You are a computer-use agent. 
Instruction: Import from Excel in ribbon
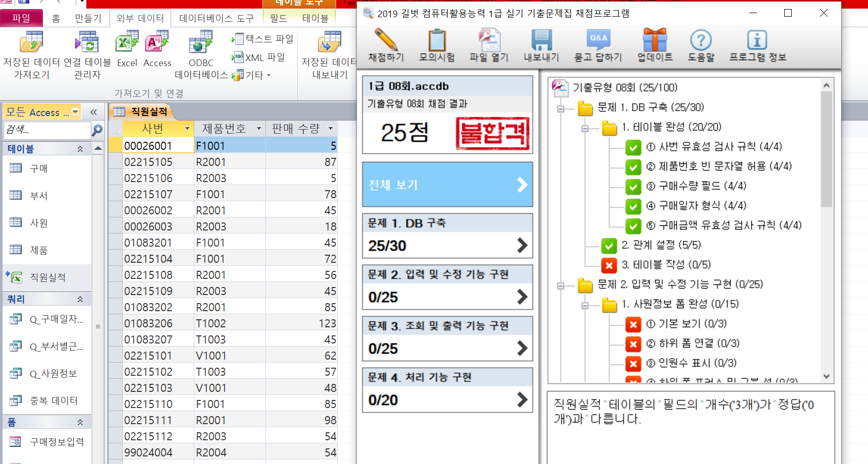(x=127, y=48)
